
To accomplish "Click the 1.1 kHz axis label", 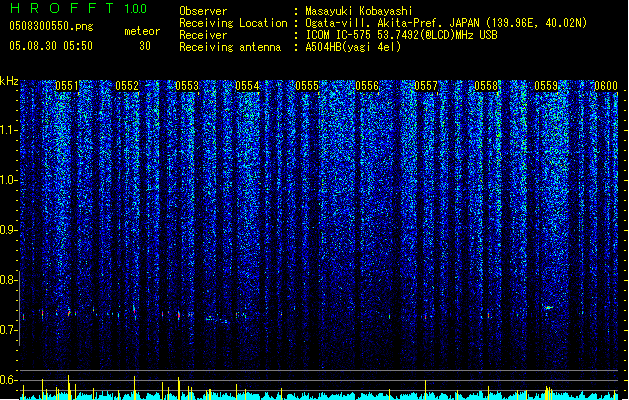I will tap(7, 130).
